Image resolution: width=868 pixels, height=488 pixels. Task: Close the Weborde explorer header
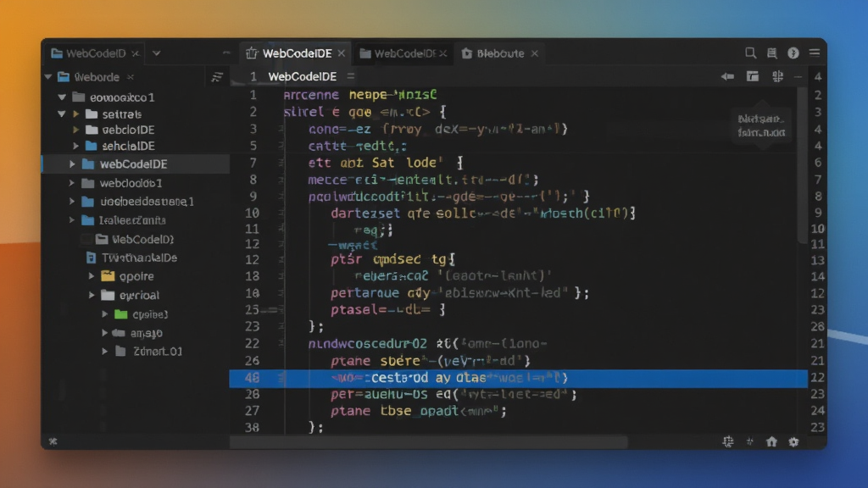click(130, 77)
